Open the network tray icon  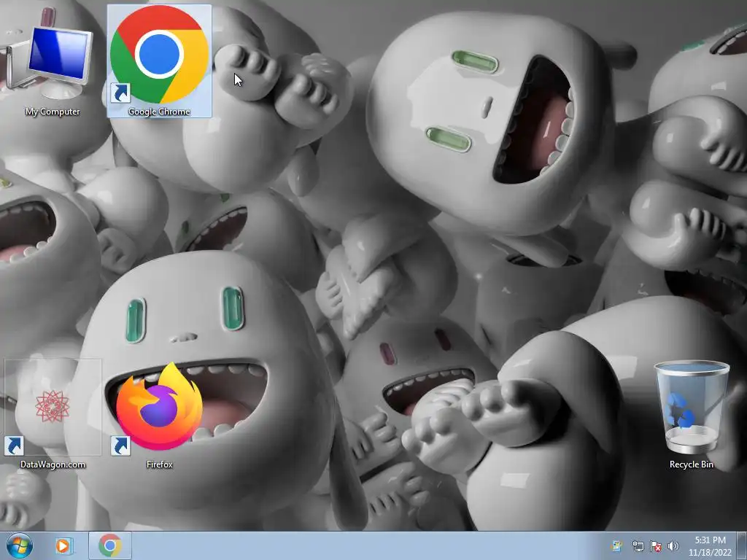coord(638,546)
